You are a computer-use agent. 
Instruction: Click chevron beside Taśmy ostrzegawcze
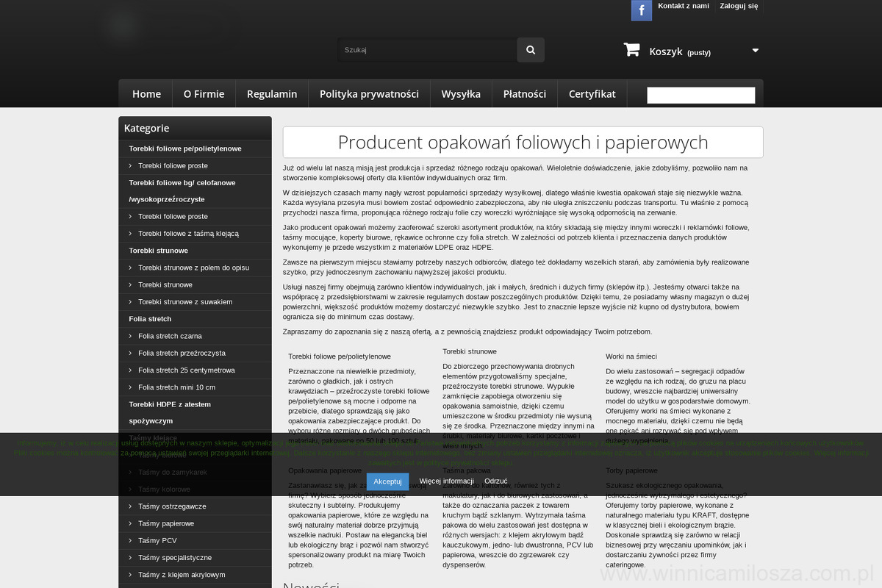(130, 506)
